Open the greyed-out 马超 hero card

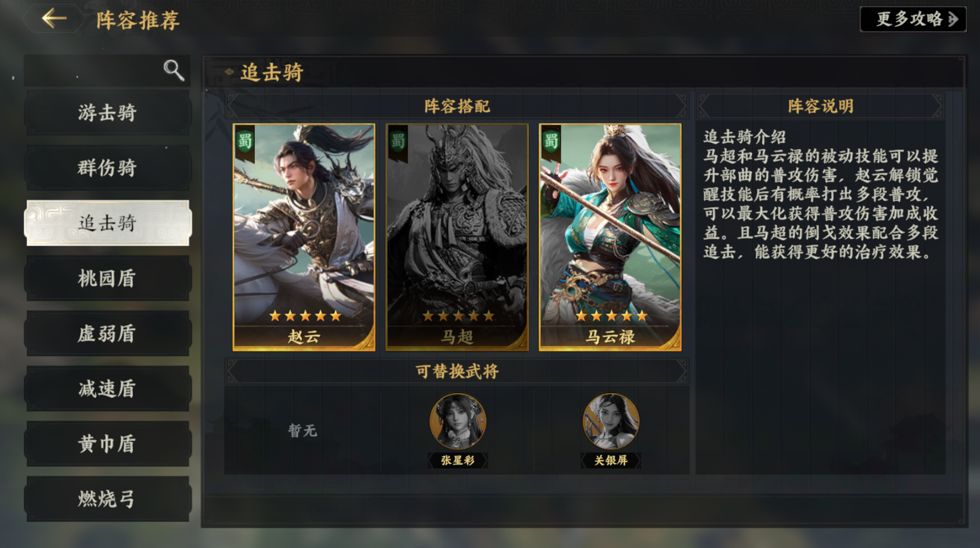[457, 237]
